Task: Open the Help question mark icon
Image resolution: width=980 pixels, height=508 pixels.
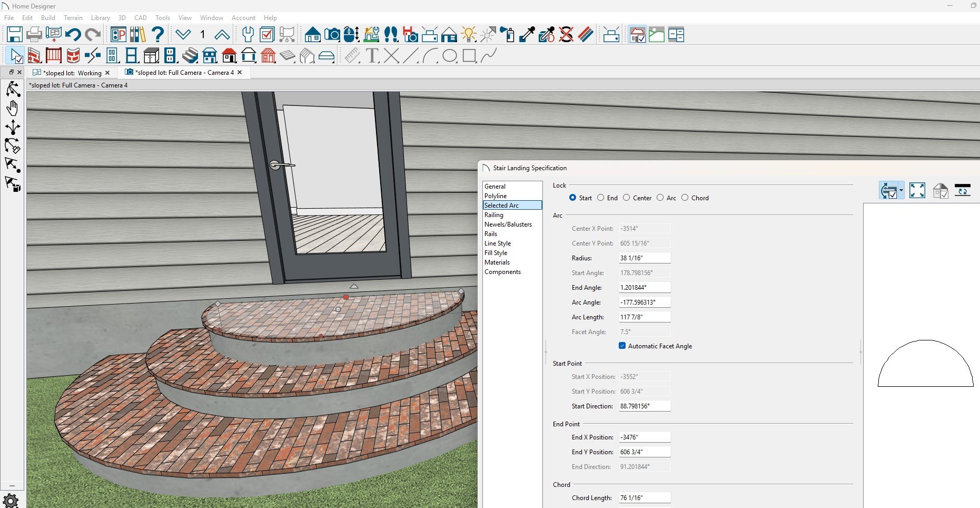Action: (x=157, y=35)
